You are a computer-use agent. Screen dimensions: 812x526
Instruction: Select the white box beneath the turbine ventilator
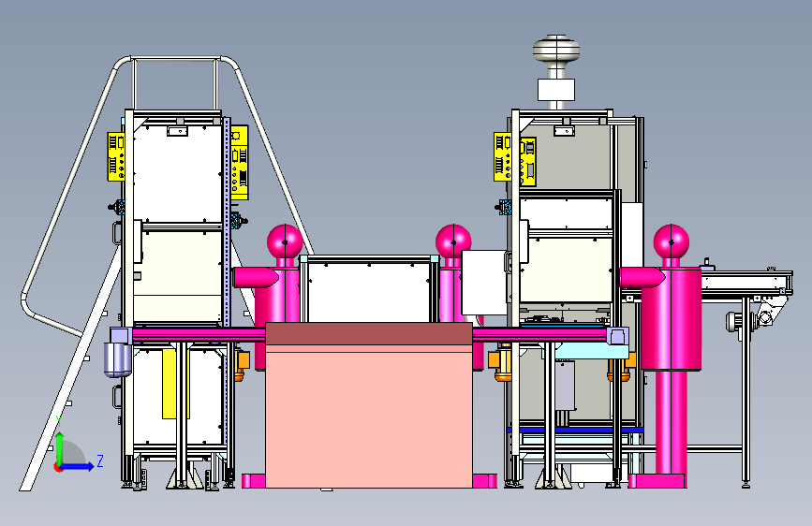coord(556,90)
